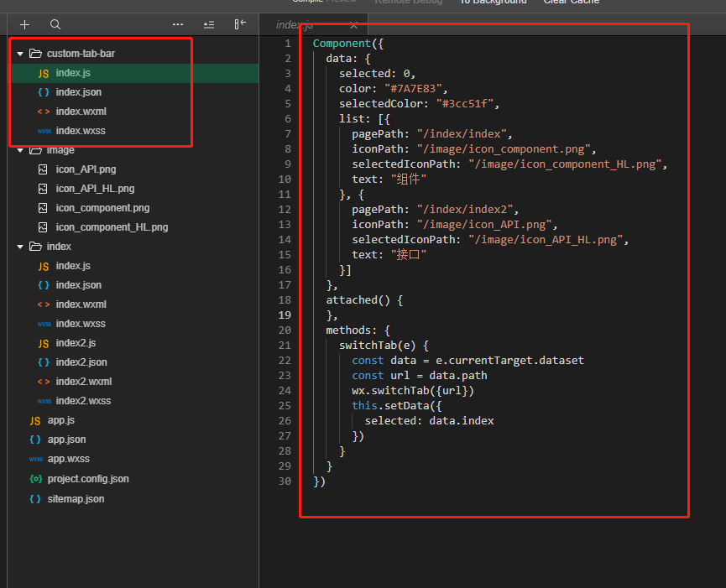Open icon_API_HL.png image file
726x588 pixels.
pos(96,189)
